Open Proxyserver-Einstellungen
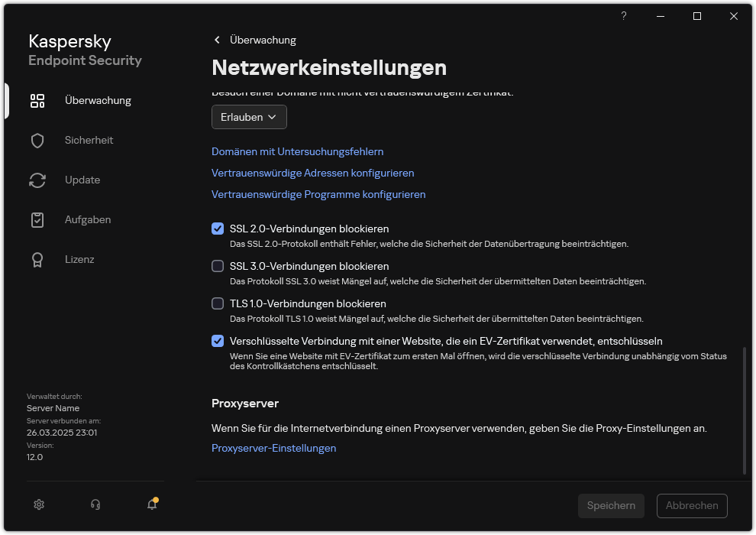The width and height of the screenshot is (756, 535). coord(273,448)
